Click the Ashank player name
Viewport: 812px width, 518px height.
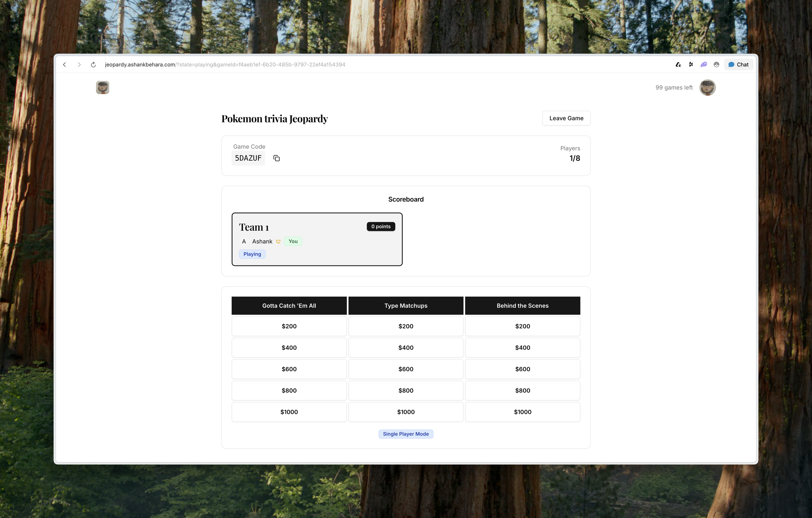pos(262,241)
